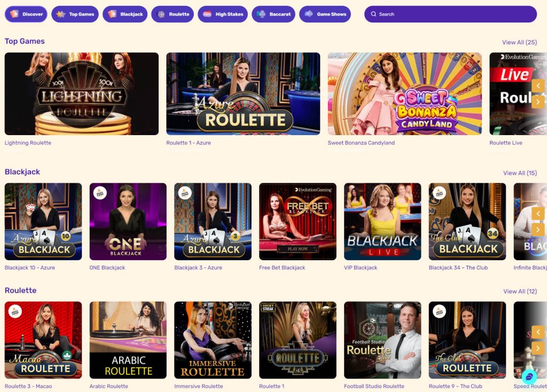
Task: Open the High Stakes category
Action: tap(223, 14)
